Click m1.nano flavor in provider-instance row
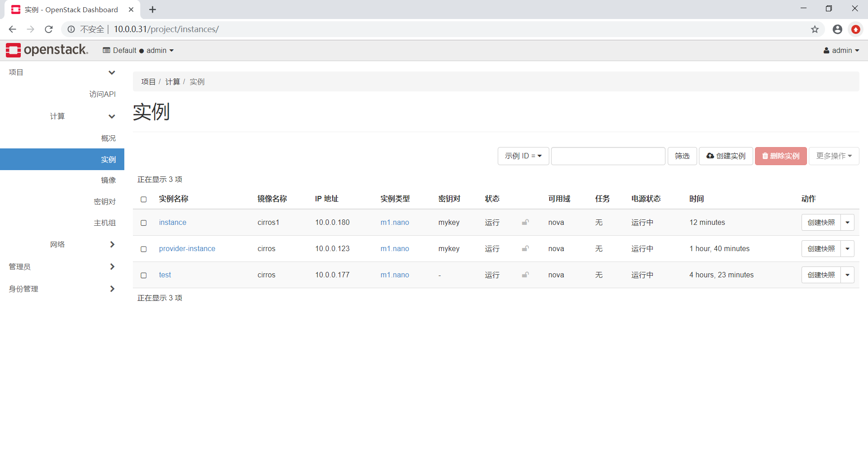The width and height of the screenshot is (868, 471). tap(395, 248)
